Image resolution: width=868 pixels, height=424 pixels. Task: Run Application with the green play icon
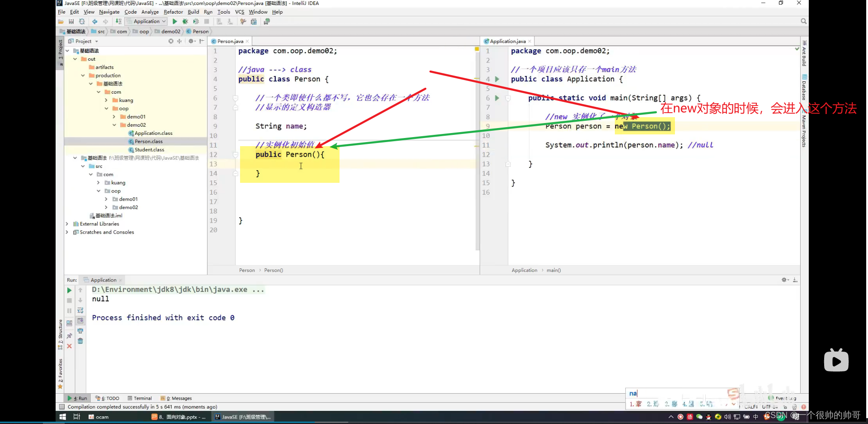(x=175, y=21)
